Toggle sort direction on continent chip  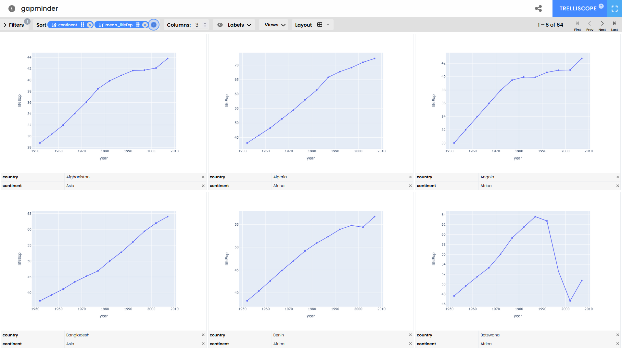54,25
